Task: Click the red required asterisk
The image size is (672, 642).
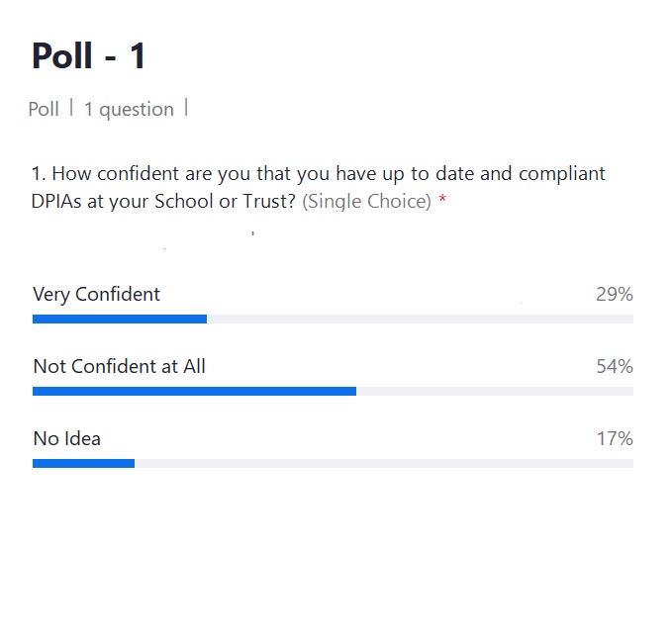Action: pyautogui.click(x=442, y=199)
